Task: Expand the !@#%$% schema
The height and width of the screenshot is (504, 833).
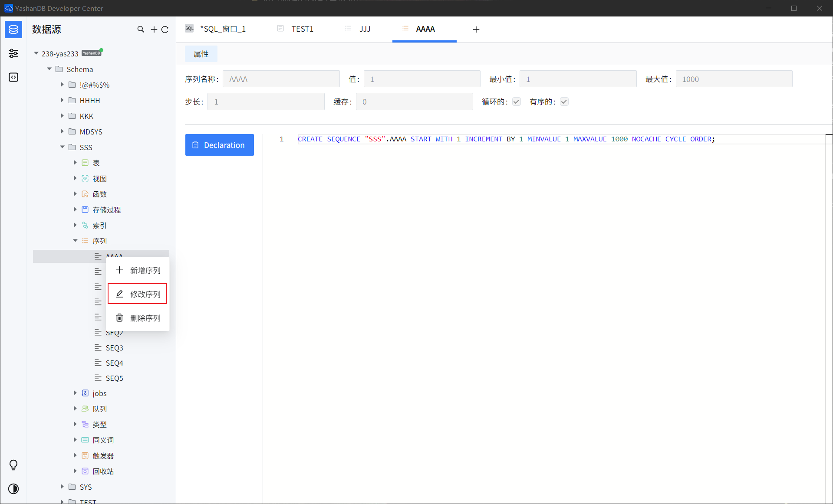Action: (62, 85)
